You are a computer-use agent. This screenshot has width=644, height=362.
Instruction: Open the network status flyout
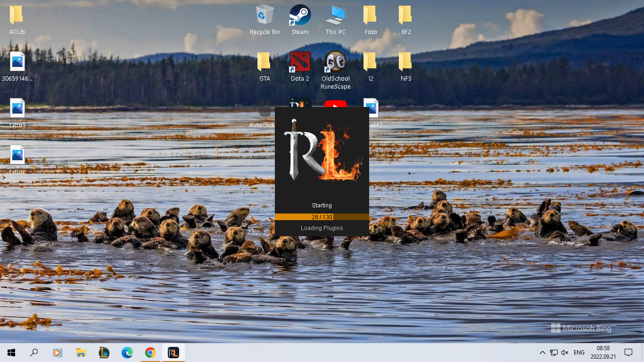click(x=553, y=352)
